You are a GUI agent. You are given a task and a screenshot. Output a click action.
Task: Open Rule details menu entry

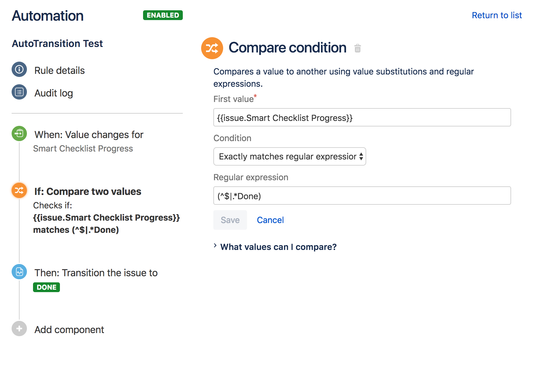(60, 70)
